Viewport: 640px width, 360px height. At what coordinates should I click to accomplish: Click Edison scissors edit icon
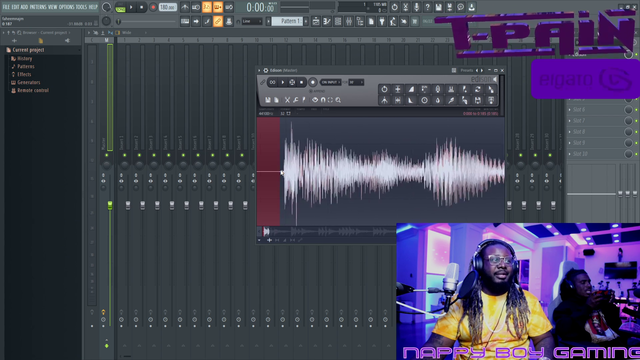pos(287,100)
